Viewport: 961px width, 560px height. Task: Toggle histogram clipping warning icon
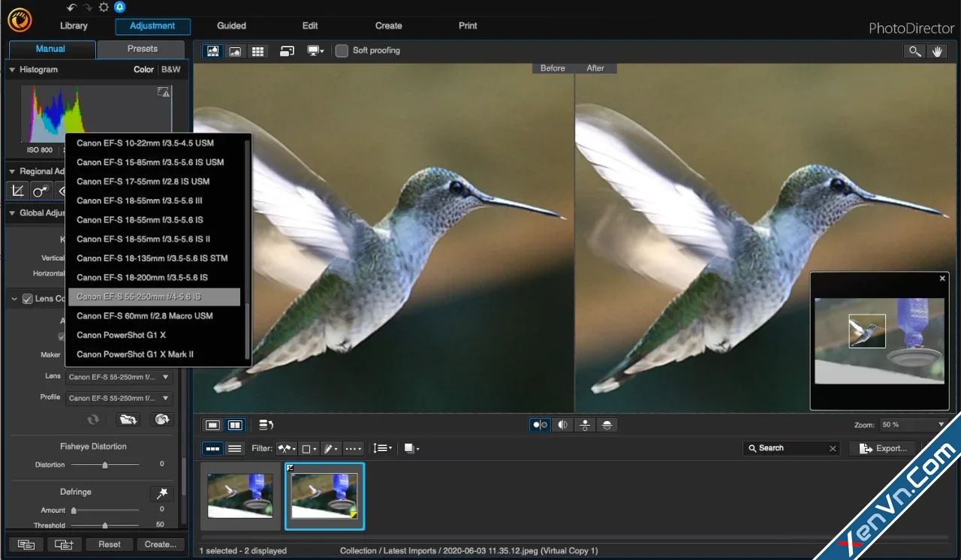pyautogui.click(x=163, y=92)
